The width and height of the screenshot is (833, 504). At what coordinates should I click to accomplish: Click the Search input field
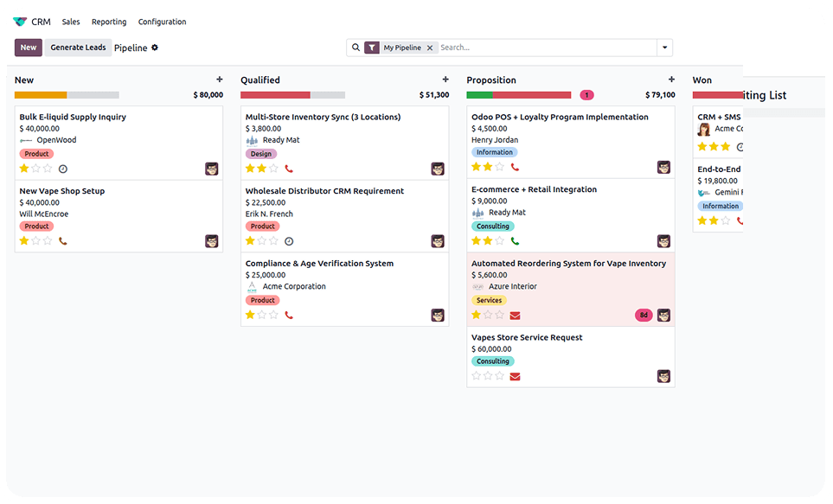click(x=548, y=48)
